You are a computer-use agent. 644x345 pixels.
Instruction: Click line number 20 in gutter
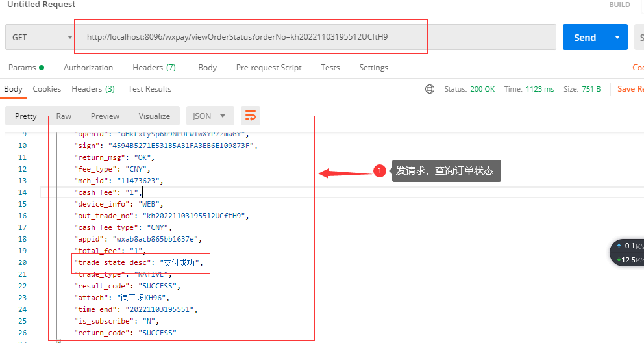(23, 262)
